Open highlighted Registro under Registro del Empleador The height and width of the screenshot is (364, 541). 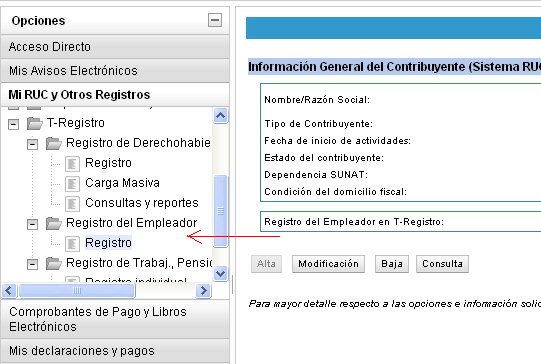point(108,243)
